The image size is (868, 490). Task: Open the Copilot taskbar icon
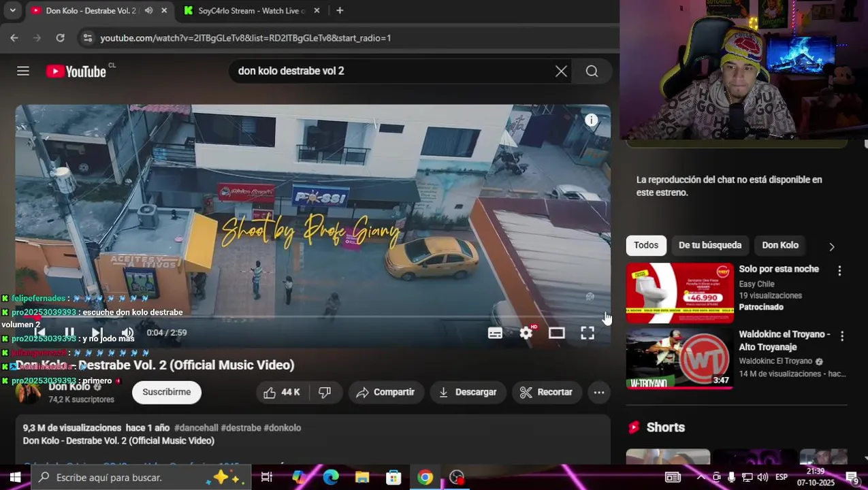tap(300, 478)
